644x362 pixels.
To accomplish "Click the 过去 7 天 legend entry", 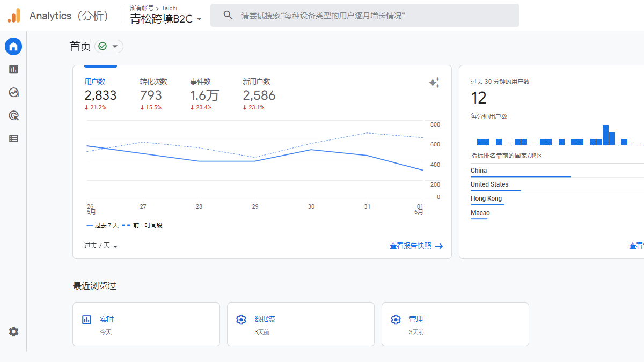I will 103,225.
